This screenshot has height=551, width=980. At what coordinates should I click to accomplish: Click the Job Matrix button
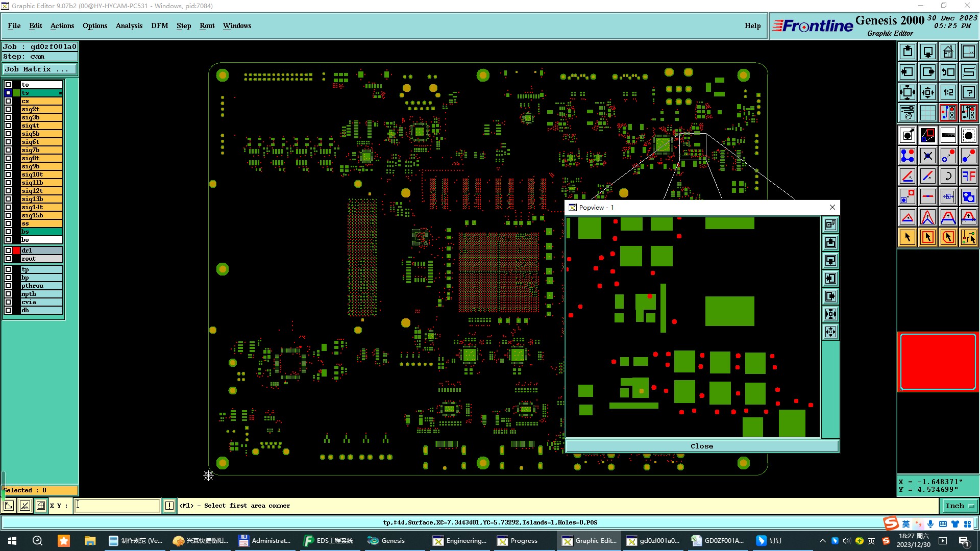(x=40, y=69)
